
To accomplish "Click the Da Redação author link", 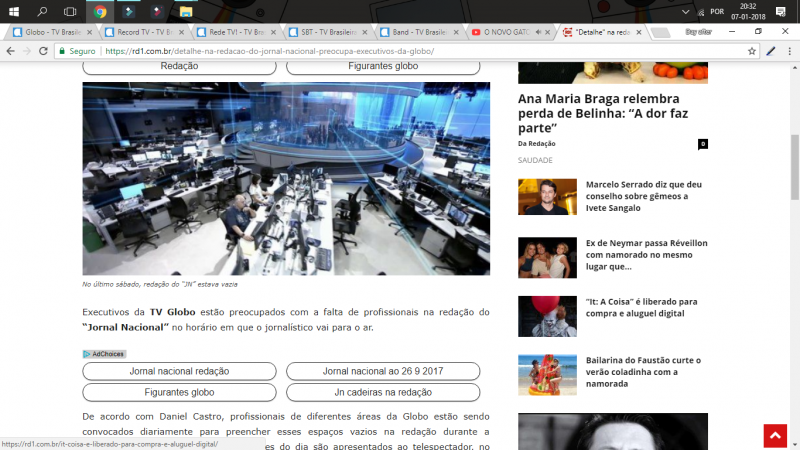I will 537,144.
